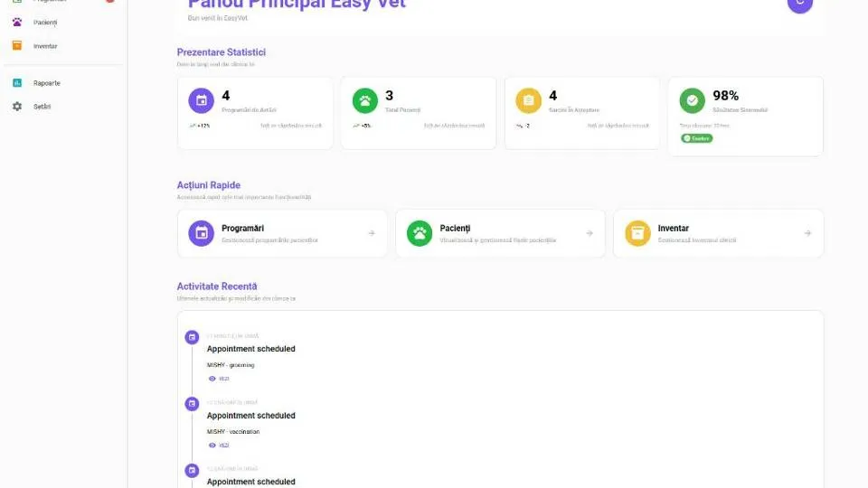Click the purple calendar icon in Programări quick action
The height and width of the screenshot is (488, 868).
pyautogui.click(x=201, y=233)
